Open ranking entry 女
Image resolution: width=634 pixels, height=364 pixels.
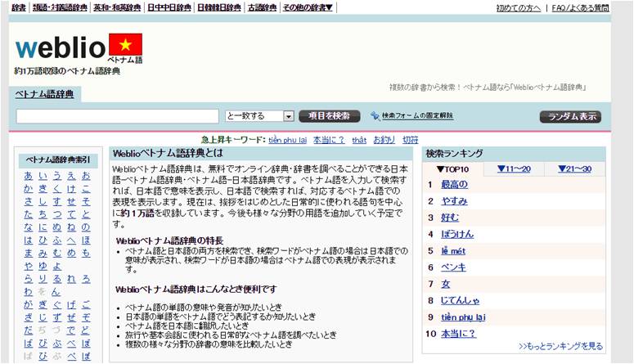pos(446,284)
